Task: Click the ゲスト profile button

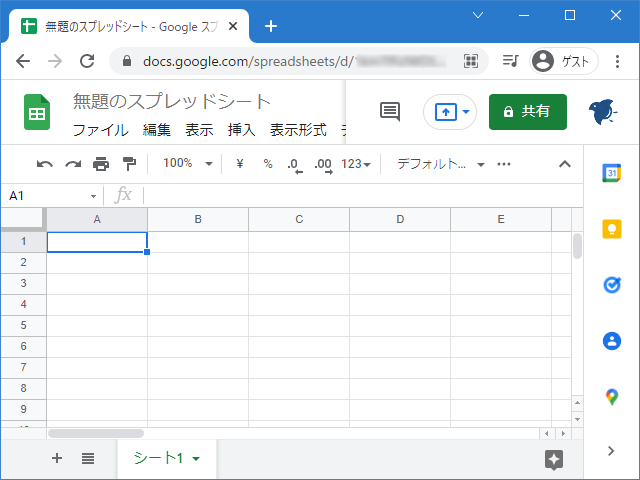Action: 564,61
